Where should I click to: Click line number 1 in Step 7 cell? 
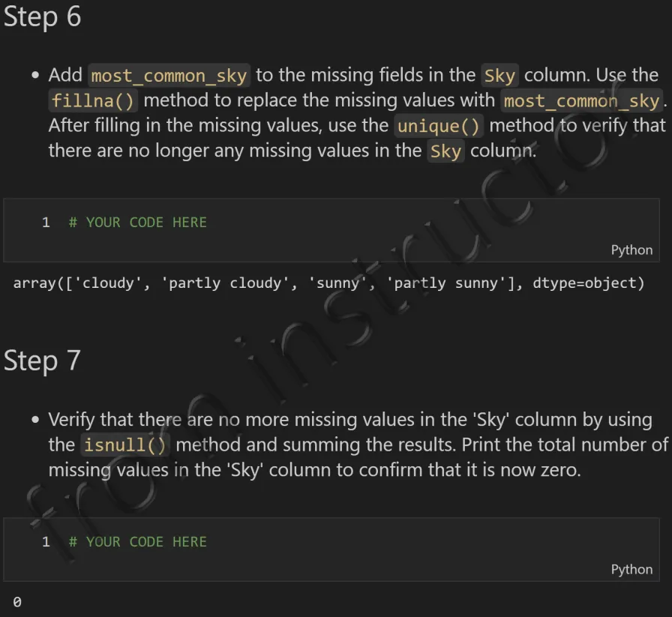pos(46,541)
